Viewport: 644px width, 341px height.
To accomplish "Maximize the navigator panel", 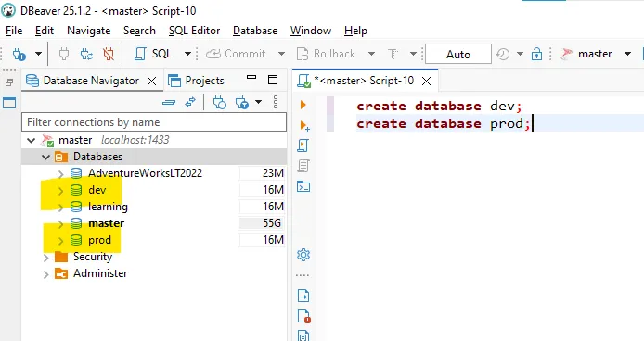I will 273,80.
